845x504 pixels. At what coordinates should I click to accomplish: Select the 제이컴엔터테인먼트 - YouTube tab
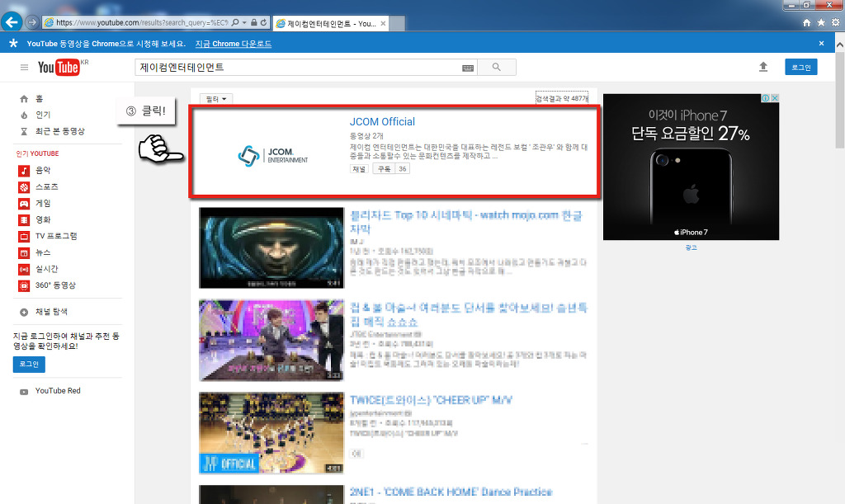click(x=330, y=24)
